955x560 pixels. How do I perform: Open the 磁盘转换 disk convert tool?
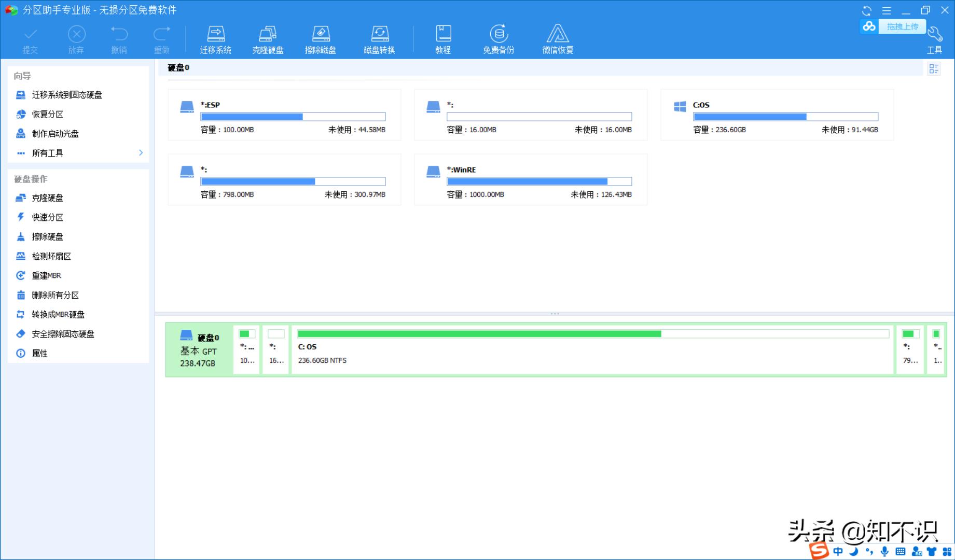(380, 40)
